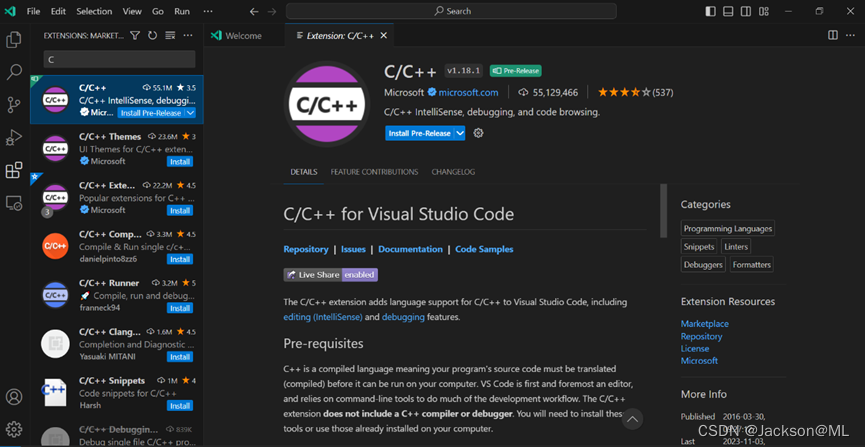
Task: Open the View menu
Action: (x=132, y=11)
